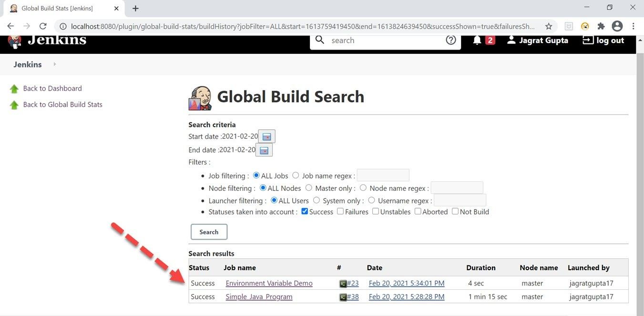Click the orange speedometer extension icon
This screenshot has width=644, height=316.
(585, 26)
